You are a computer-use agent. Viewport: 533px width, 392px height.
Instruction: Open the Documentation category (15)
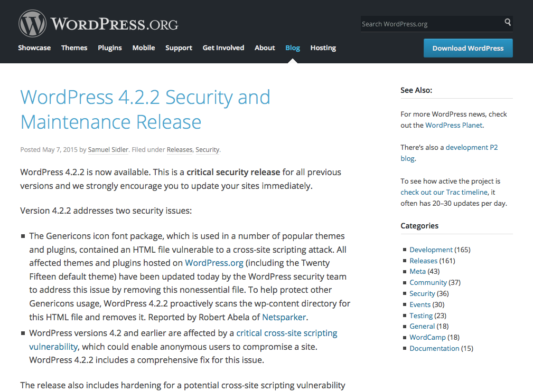click(434, 349)
